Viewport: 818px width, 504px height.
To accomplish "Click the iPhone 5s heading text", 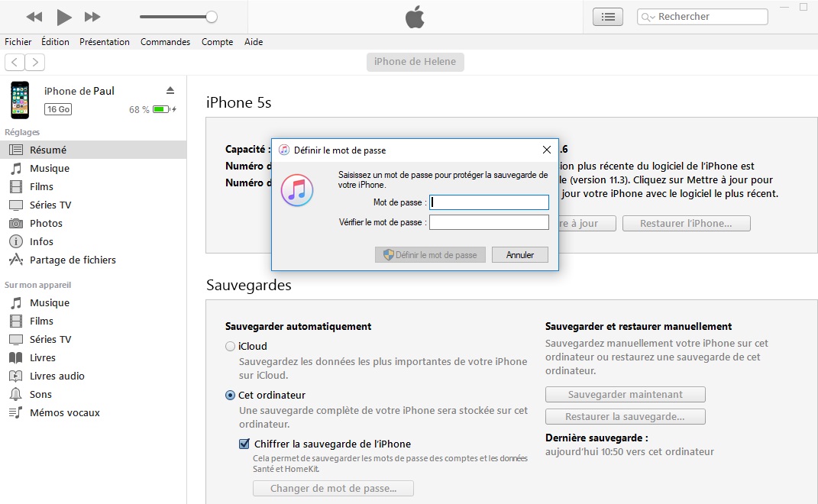I will click(239, 102).
